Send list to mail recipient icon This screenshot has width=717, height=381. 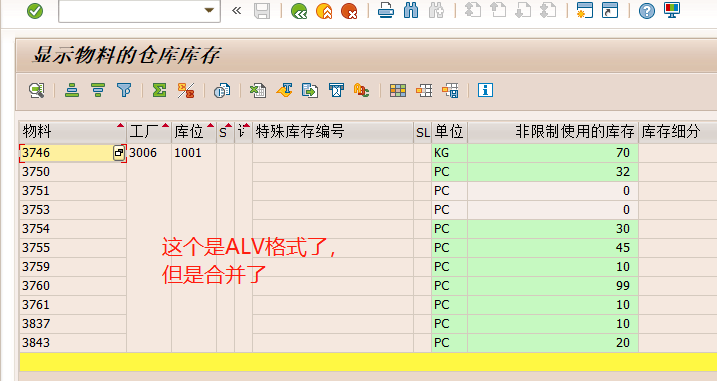tap(336, 90)
